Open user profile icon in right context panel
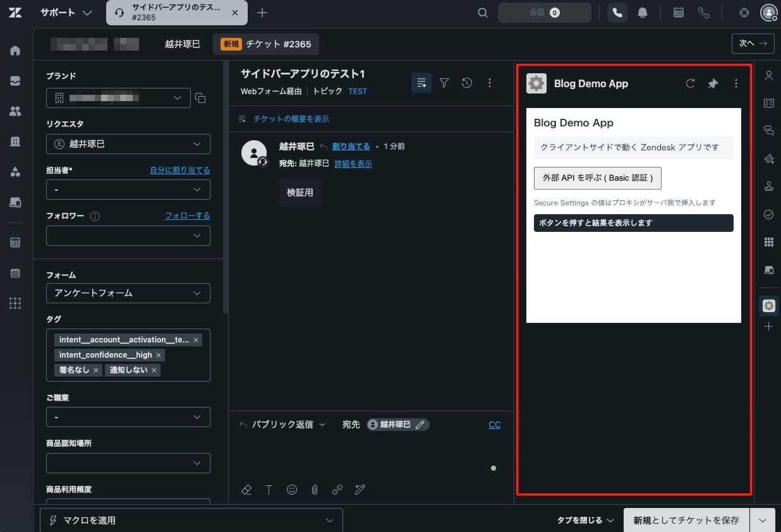Viewport: 781px width, 532px height. [x=768, y=76]
